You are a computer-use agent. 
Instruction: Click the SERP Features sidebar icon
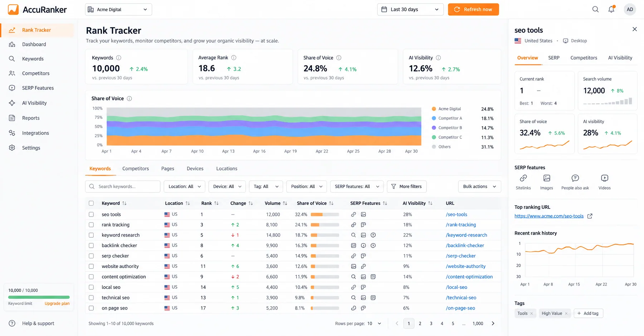12,88
